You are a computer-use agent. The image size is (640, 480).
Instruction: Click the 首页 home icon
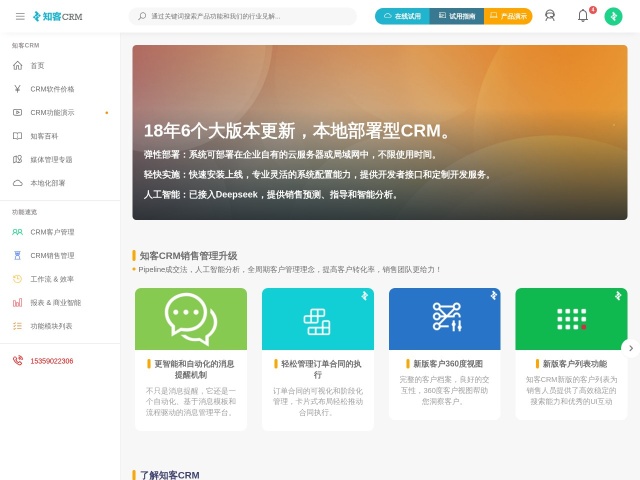[18, 65]
